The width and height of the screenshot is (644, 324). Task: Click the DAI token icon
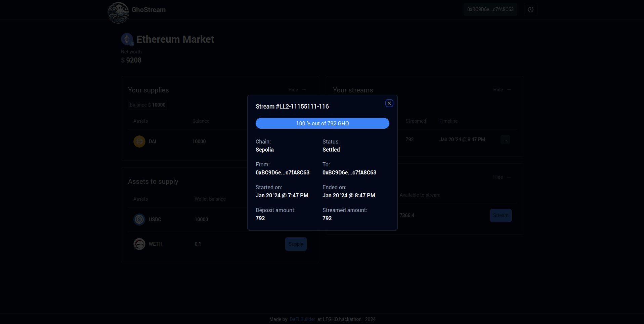pos(139,141)
